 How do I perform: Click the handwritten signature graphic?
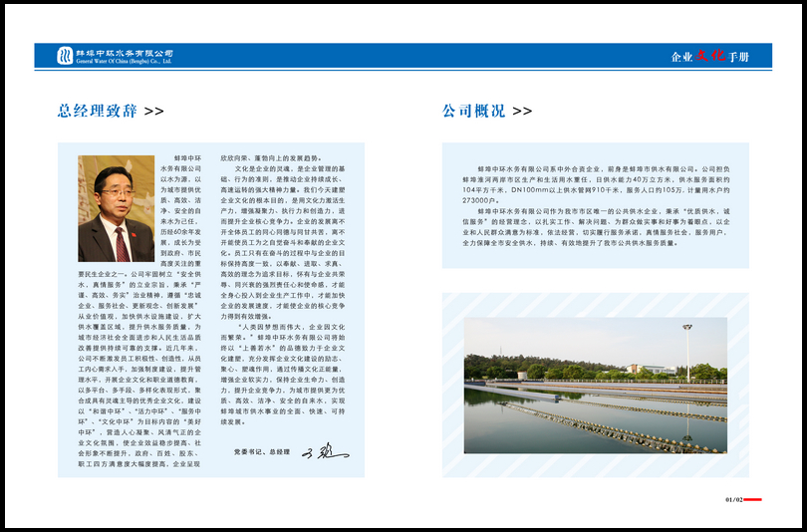click(x=325, y=450)
